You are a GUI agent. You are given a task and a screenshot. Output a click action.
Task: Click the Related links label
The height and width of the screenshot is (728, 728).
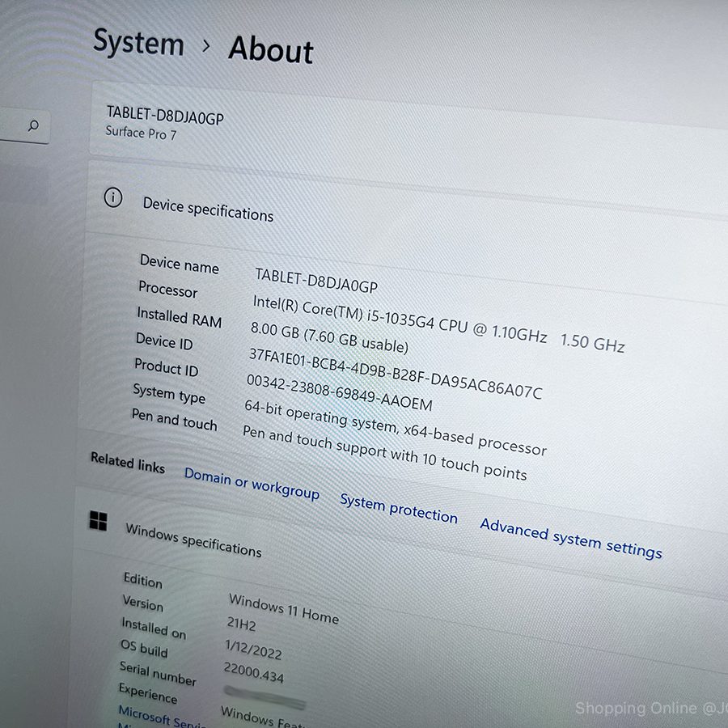point(128,463)
